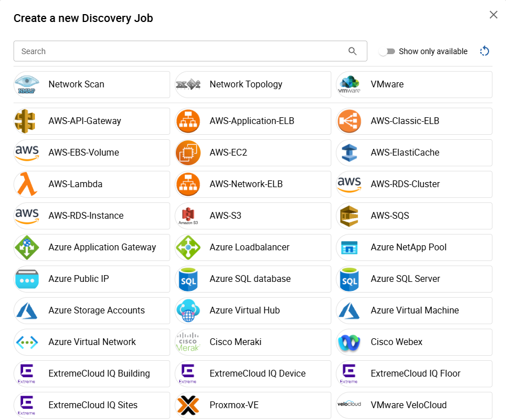The image size is (506, 420).
Task: Pick the AWS-S3 label
Action: [225, 216]
